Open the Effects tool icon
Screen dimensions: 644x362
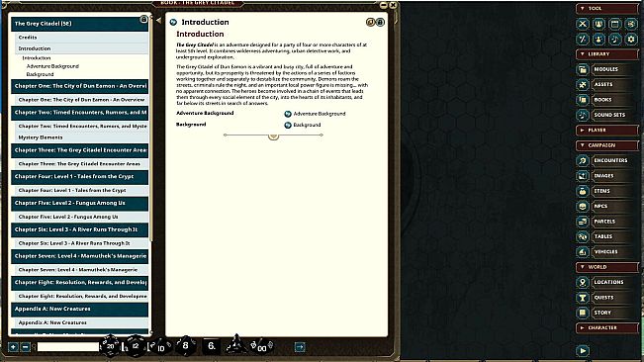[598, 40]
